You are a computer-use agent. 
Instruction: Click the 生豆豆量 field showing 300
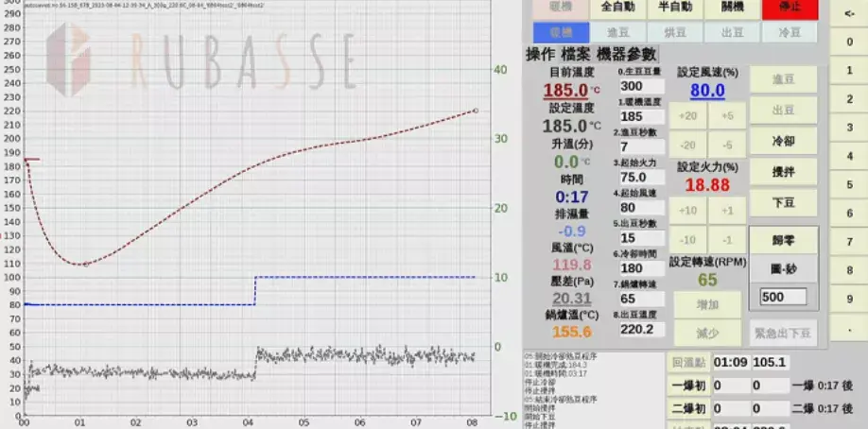(642, 87)
